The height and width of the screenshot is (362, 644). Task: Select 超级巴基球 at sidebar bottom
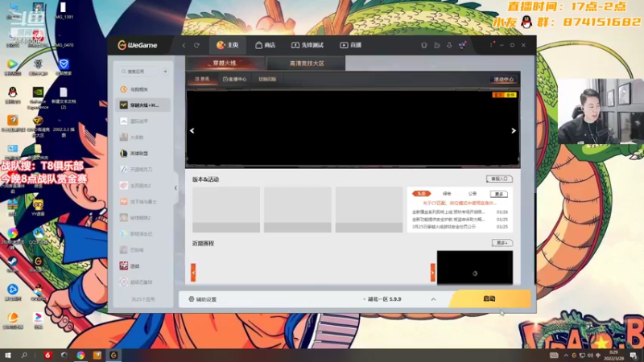(x=143, y=282)
